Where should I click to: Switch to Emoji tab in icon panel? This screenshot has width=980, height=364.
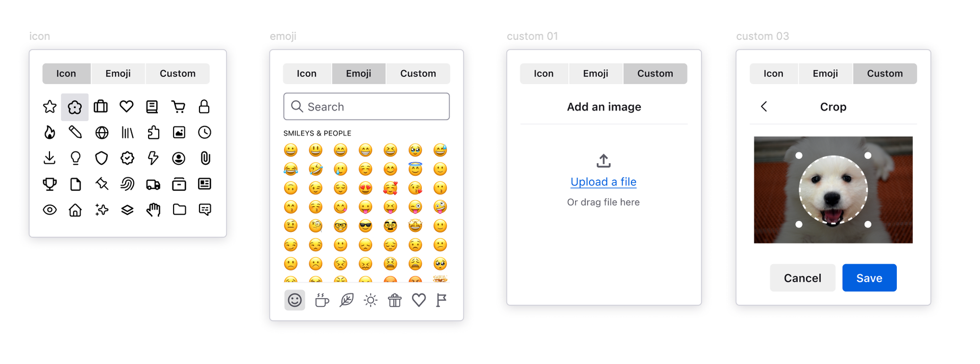coord(118,73)
